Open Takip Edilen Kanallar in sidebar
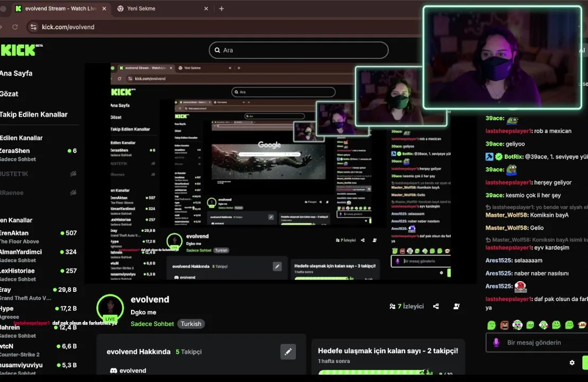 pyautogui.click(x=34, y=115)
